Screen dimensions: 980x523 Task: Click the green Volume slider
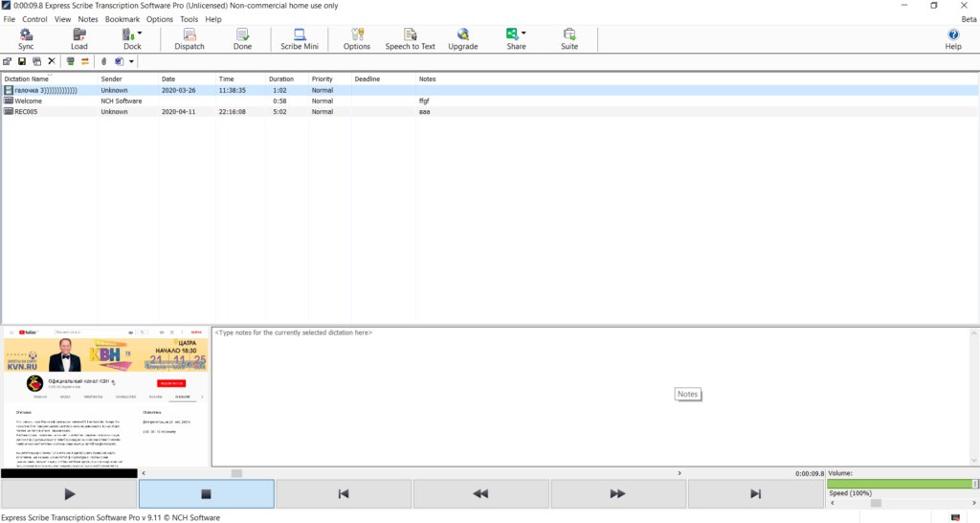(900, 484)
